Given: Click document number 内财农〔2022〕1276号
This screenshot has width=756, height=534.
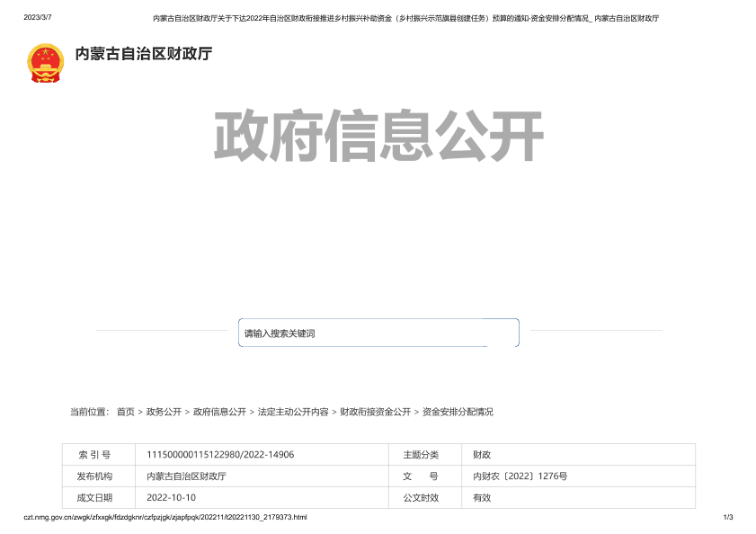Looking at the screenshot, I should coord(520,476).
